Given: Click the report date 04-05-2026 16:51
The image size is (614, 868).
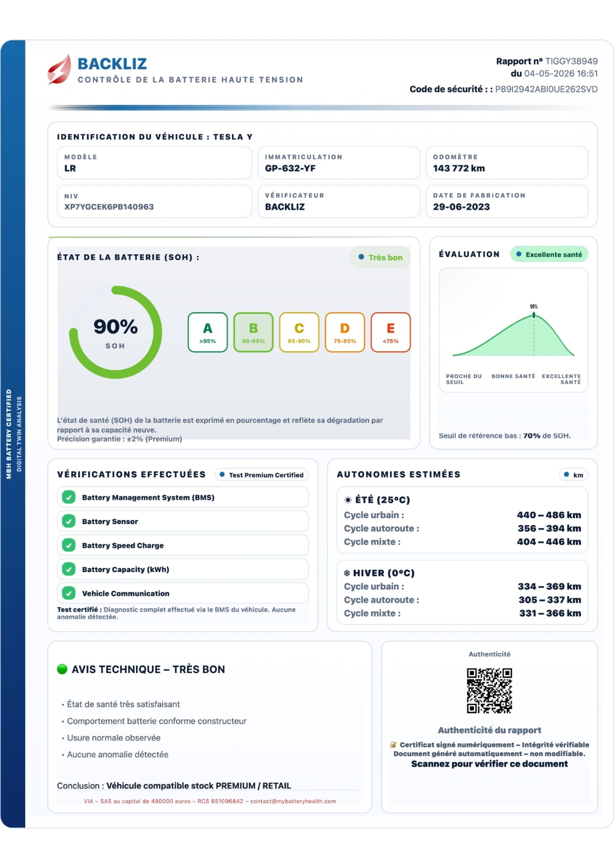Looking at the screenshot, I should (x=561, y=73).
